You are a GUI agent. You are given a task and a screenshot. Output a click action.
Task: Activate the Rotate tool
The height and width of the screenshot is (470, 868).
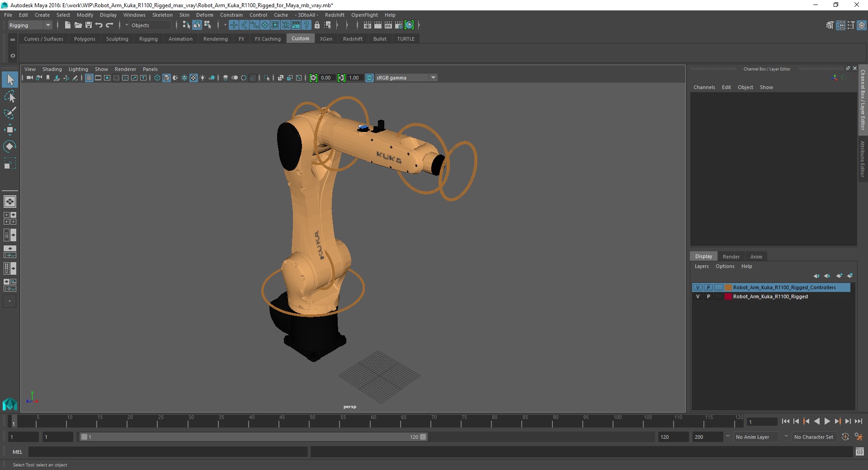point(10,146)
